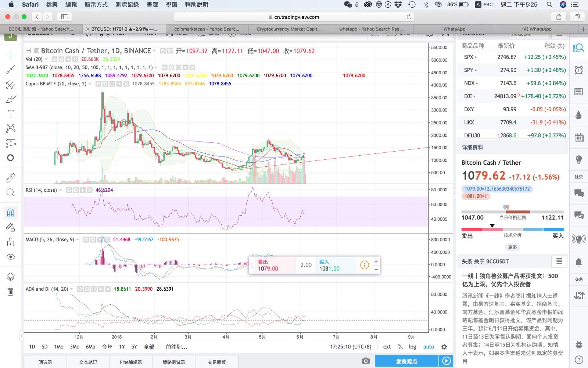Click the 前往到… go-to-date button
This screenshot has width=588, height=368.
[176, 347]
